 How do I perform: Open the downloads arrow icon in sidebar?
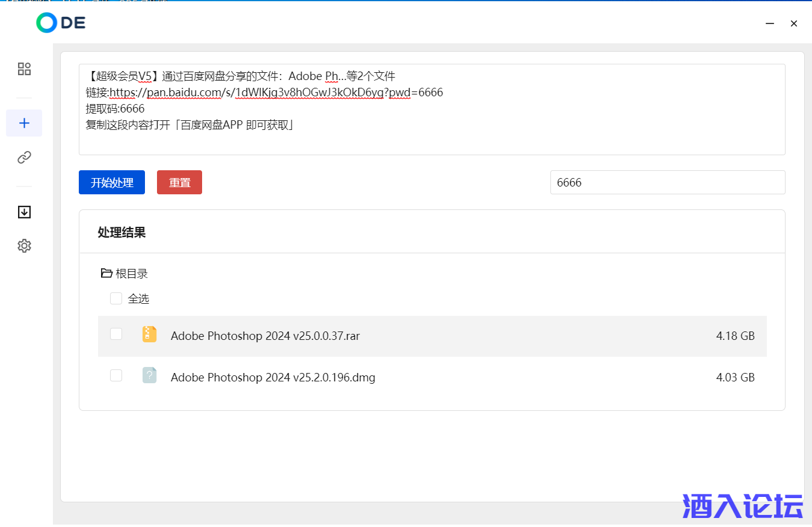point(24,212)
